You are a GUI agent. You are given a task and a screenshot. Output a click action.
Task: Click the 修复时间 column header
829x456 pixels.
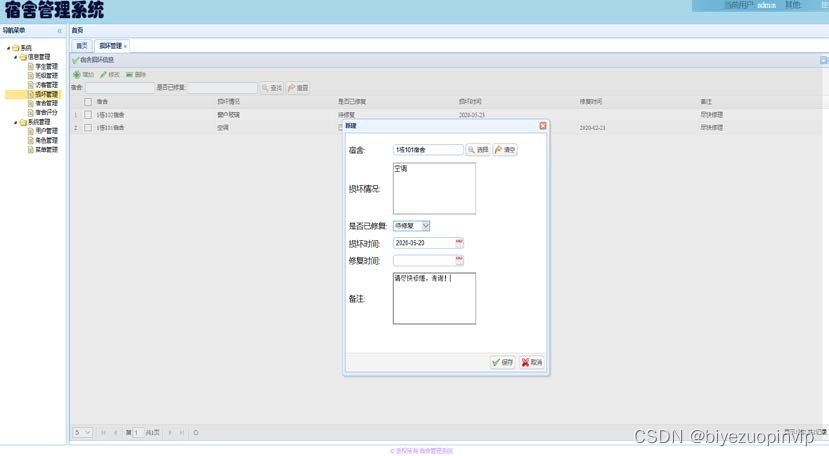pyautogui.click(x=591, y=102)
